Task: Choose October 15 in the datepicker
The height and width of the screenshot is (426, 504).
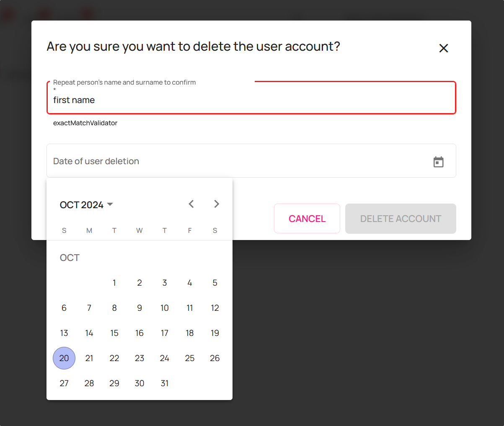Action: [x=114, y=333]
